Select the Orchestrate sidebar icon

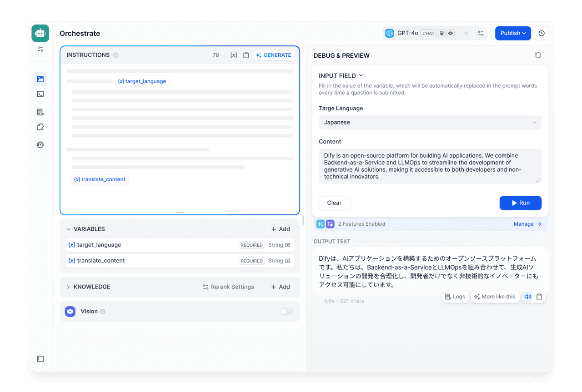40,79
